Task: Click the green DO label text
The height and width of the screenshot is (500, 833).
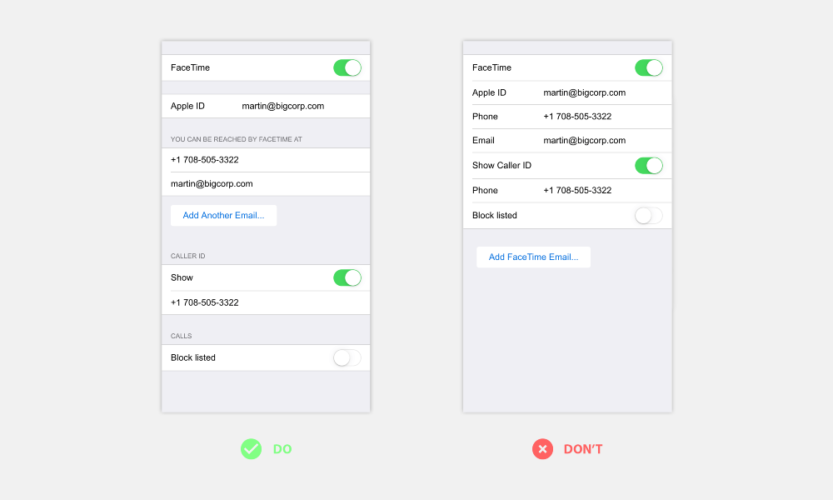Action: click(x=282, y=450)
